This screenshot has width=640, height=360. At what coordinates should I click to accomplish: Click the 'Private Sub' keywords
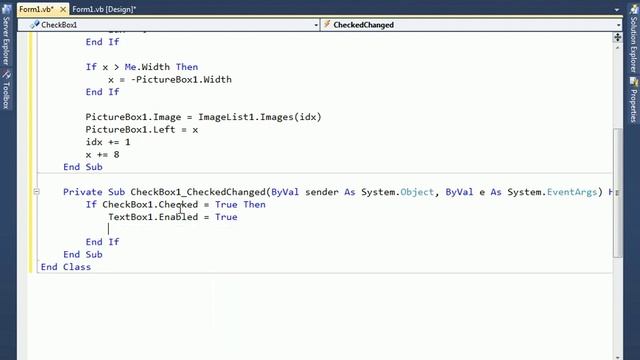(x=94, y=192)
